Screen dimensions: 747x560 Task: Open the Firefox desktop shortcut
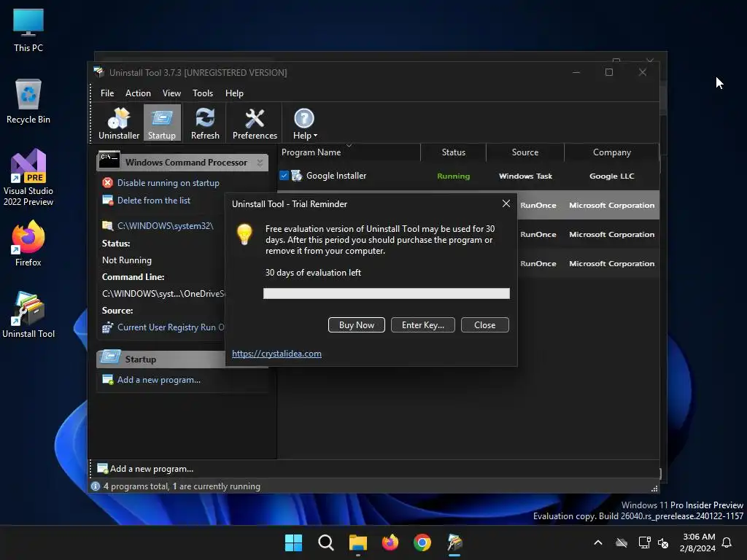coord(28,244)
